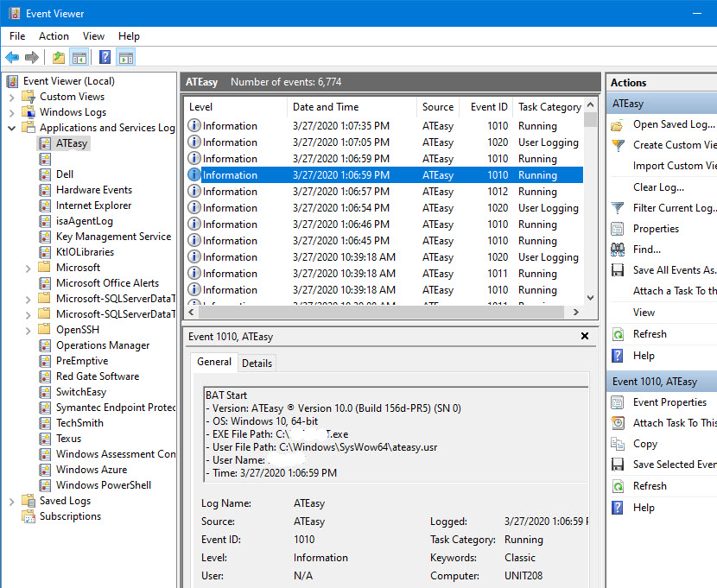Select the Windows PowerShell log
This screenshot has height=588, width=717.
tap(103, 485)
